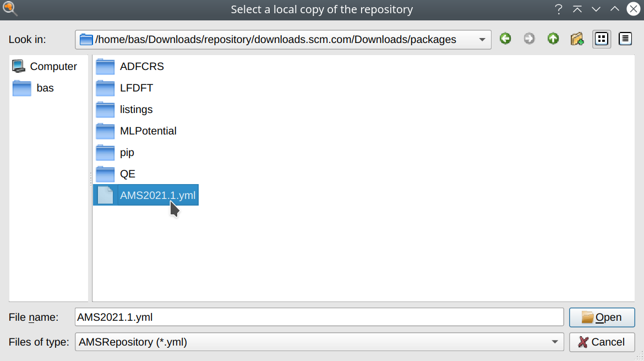Select the bas folder in sidebar

[33, 88]
